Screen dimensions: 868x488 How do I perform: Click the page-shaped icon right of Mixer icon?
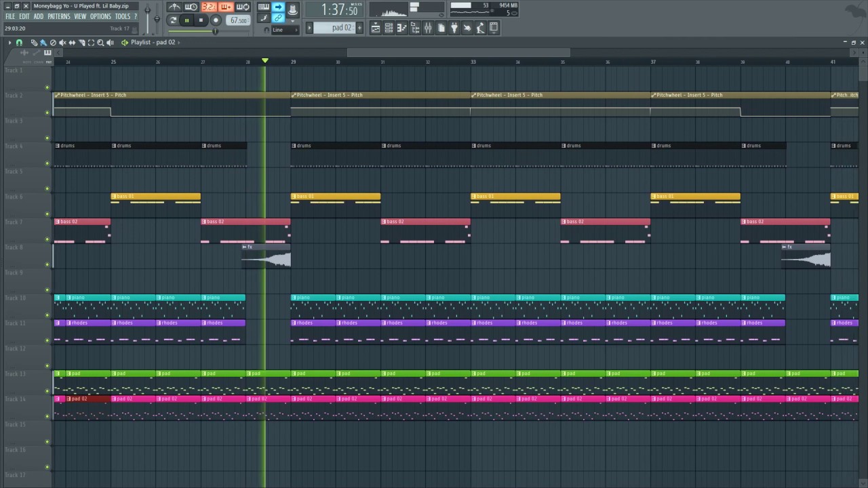point(441,28)
